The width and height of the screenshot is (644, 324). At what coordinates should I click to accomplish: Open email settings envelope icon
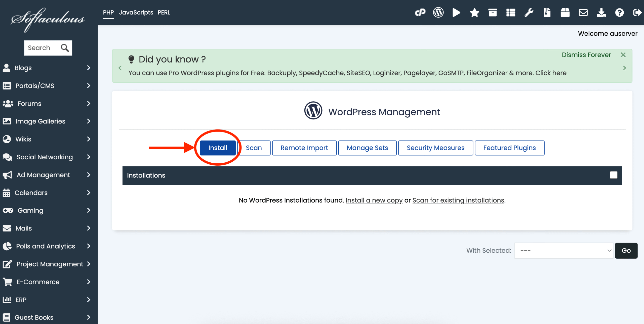tap(583, 12)
